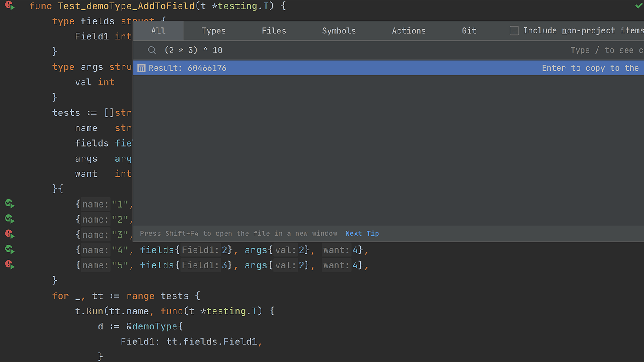Click the green inspection checkmark in the editor corner
Screen dimensions: 644x362
(x=639, y=6)
